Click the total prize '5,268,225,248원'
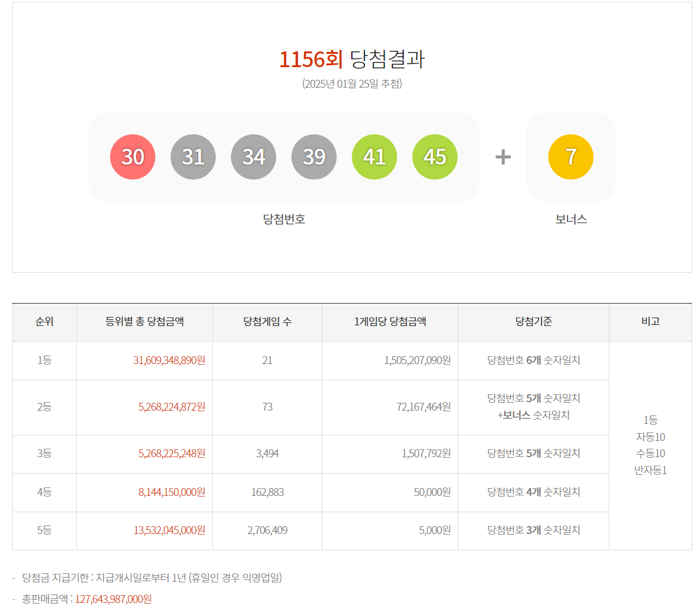This screenshot has width=700, height=606. 172,454
